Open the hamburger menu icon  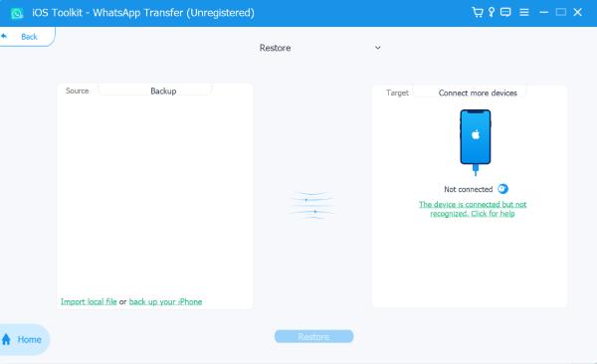524,13
